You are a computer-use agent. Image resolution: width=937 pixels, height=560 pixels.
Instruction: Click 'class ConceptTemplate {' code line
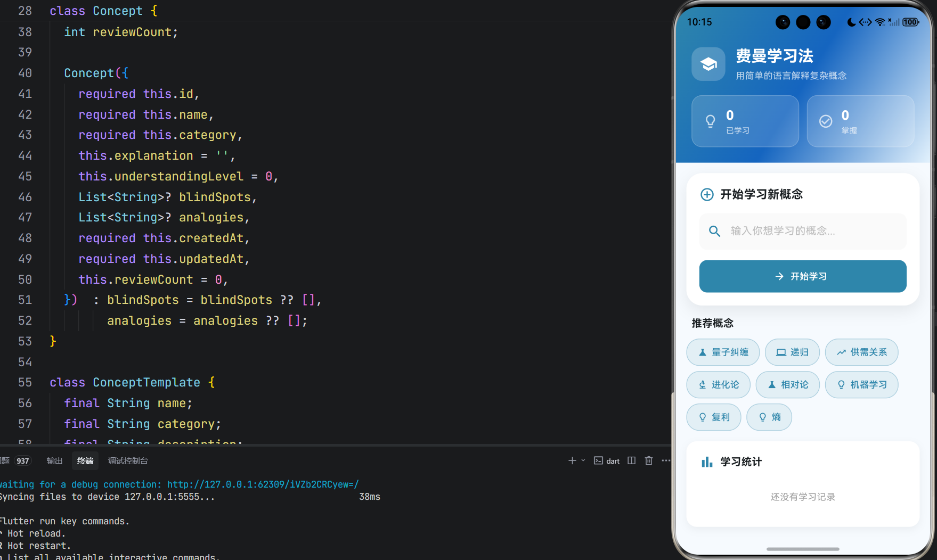(x=132, y=383)
